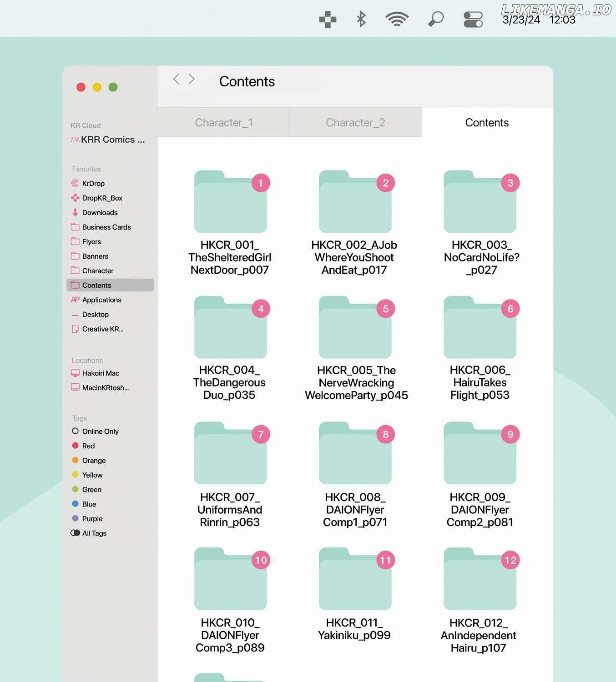Open Character folder in sidebar
The width and height of the screenshot is (616, 682).
pos(110,271)
